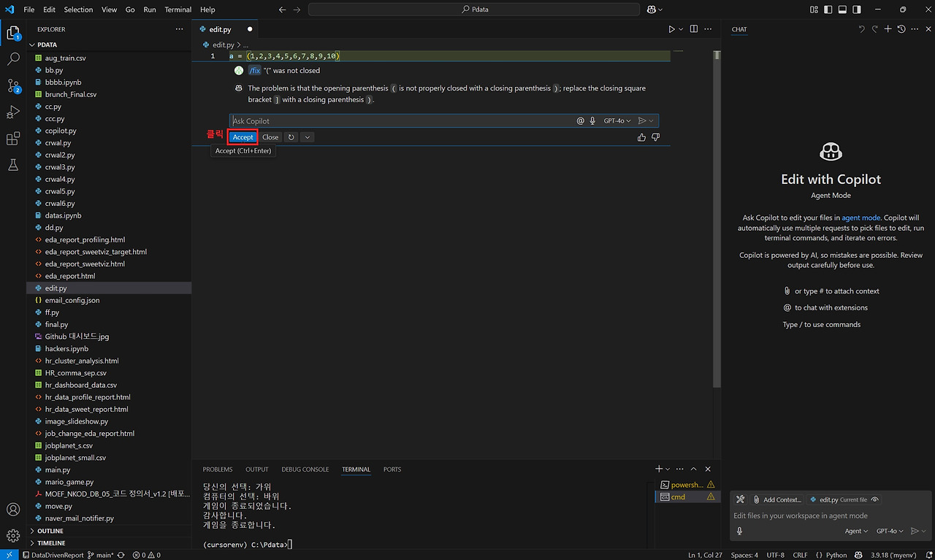935x560 pixels.
Task: Toggle Secondary Side Bar visibility
Action: coord(856,9)
